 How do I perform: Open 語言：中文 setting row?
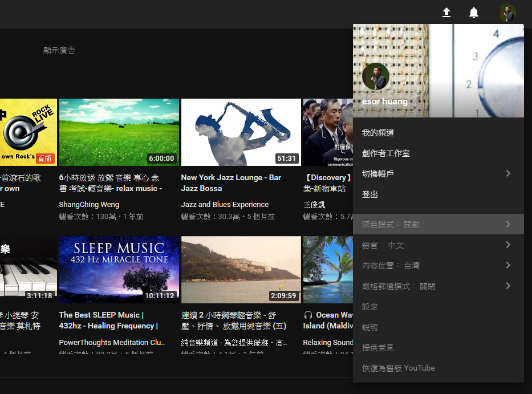point(438,245)
